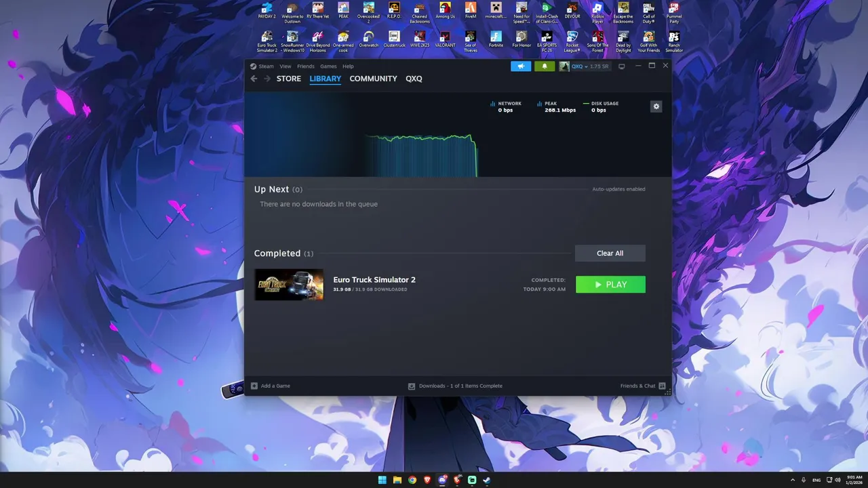This screenshot has width=868, height=488.
Task: Select Call of Duty desktop icon
Action: coord(649,13)
